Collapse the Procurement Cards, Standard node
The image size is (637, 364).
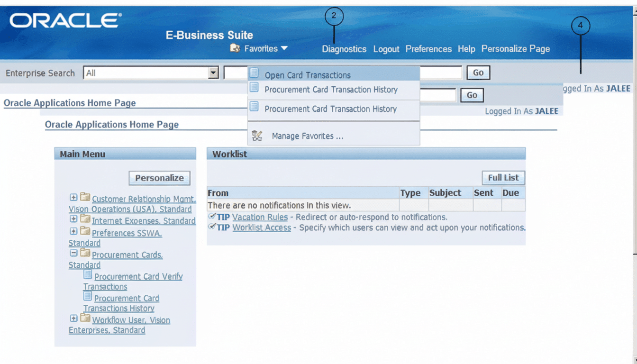[74, 253]
